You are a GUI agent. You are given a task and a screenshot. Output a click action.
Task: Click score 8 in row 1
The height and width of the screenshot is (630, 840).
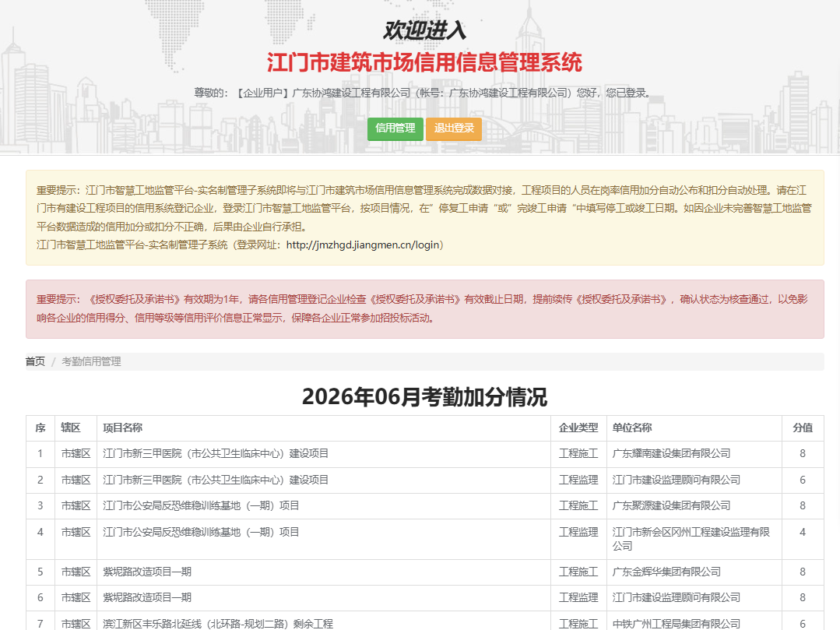coord(803,454)
